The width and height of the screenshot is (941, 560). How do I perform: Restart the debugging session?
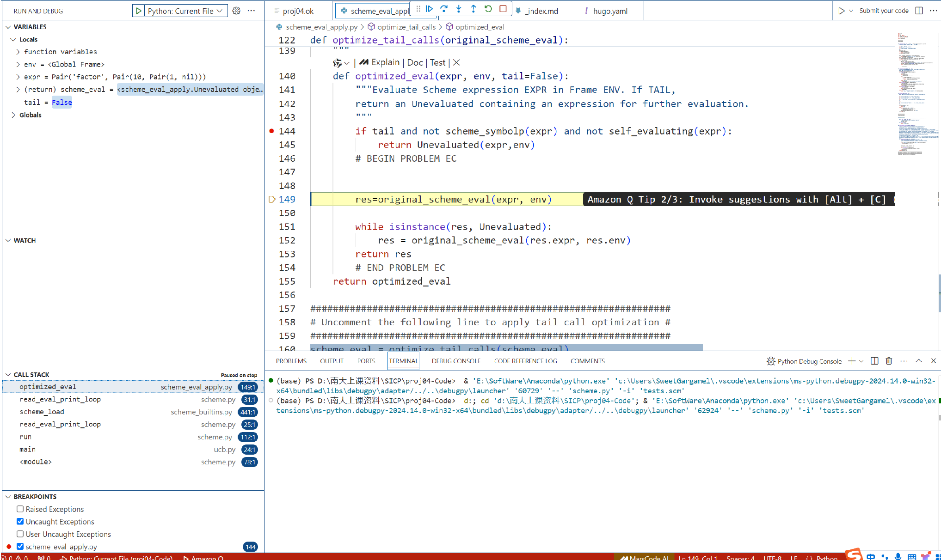point(488,9)
